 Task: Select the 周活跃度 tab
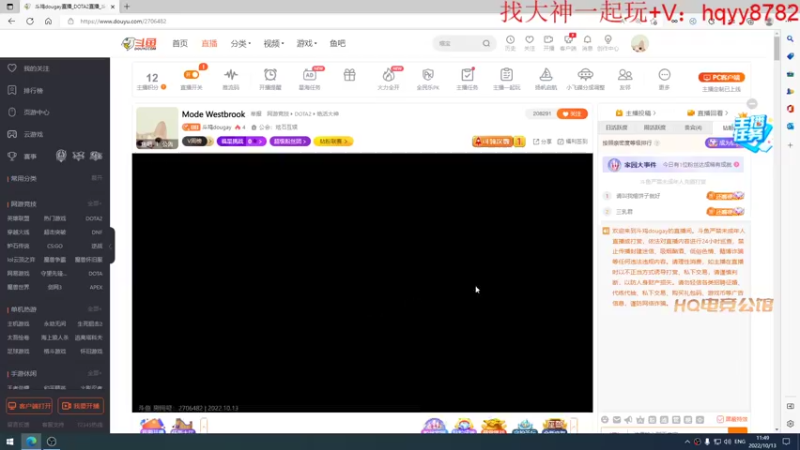[655, 128]
